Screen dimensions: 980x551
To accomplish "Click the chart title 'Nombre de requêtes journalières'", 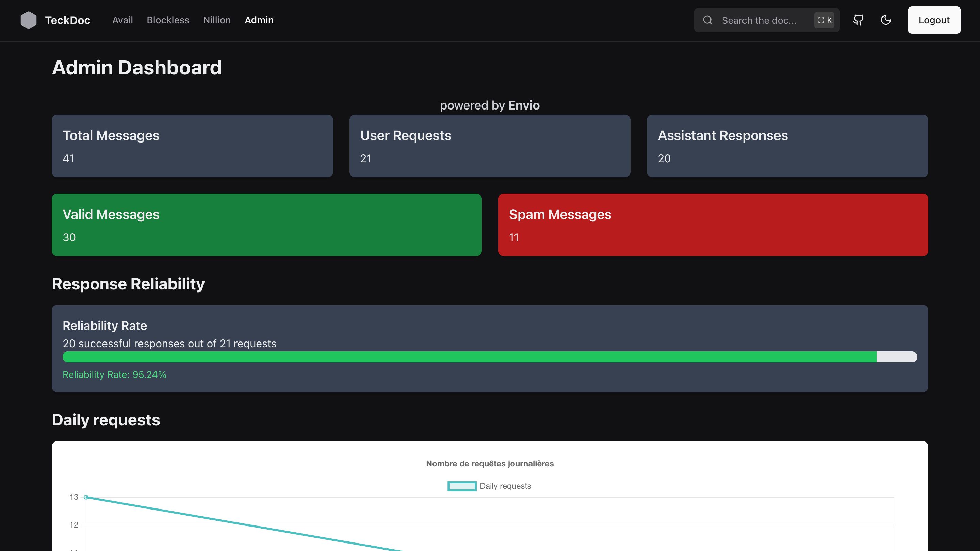I will click(x=490, y=464).
